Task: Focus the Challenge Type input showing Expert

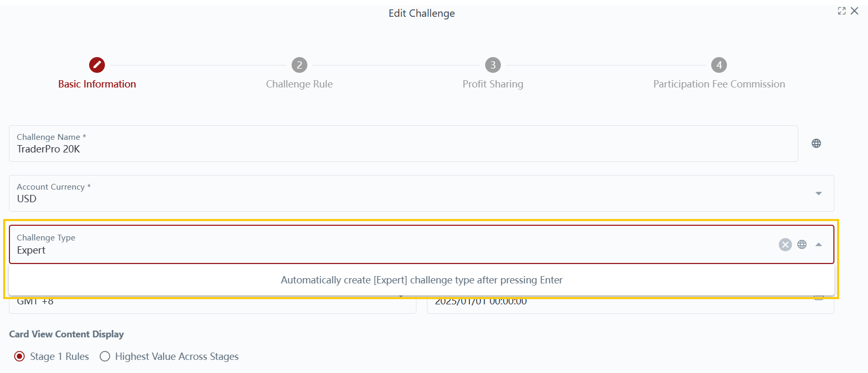Action: [x=367, y=250]
